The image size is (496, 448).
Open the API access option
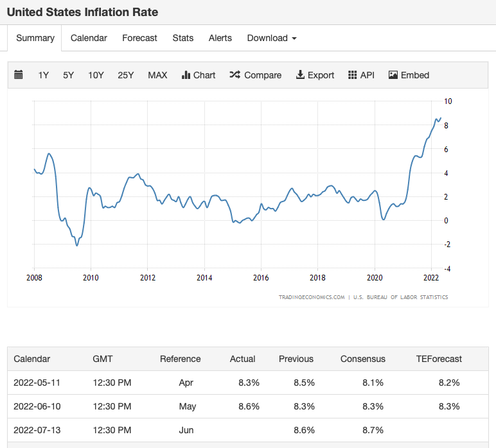point(361,75)
